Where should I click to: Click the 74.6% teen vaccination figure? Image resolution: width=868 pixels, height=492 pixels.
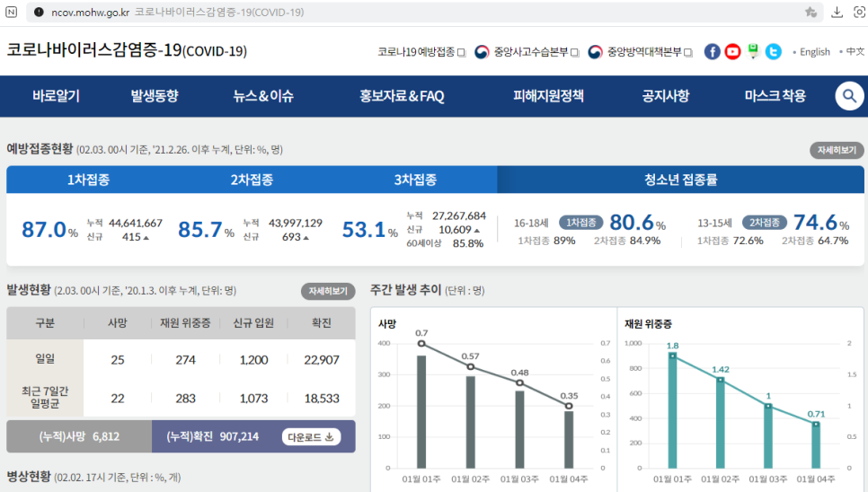pos(821,223)
